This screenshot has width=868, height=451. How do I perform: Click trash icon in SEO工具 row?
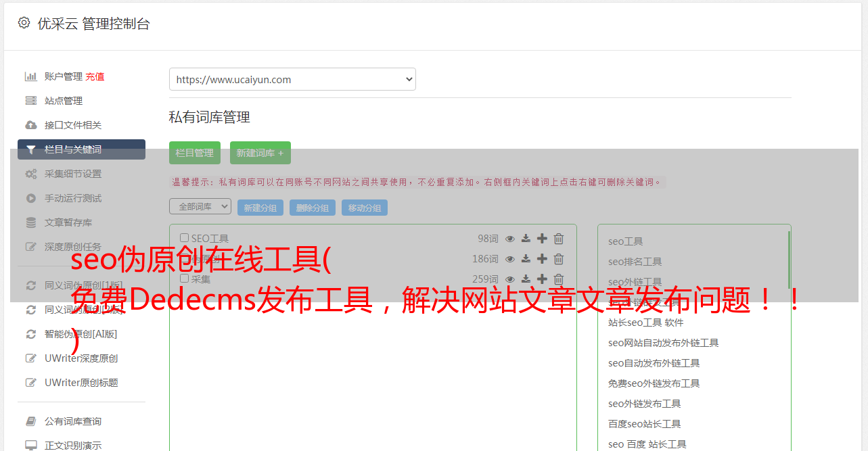(x=559, y=239)
